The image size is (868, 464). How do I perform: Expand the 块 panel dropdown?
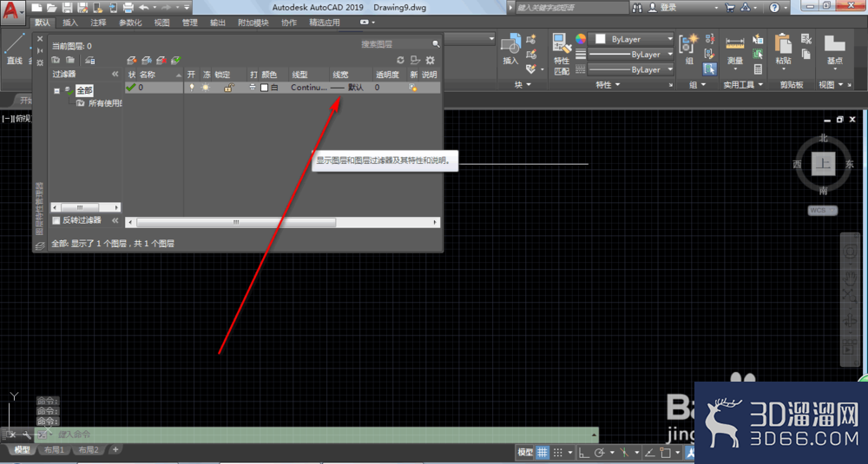(523, 85)
